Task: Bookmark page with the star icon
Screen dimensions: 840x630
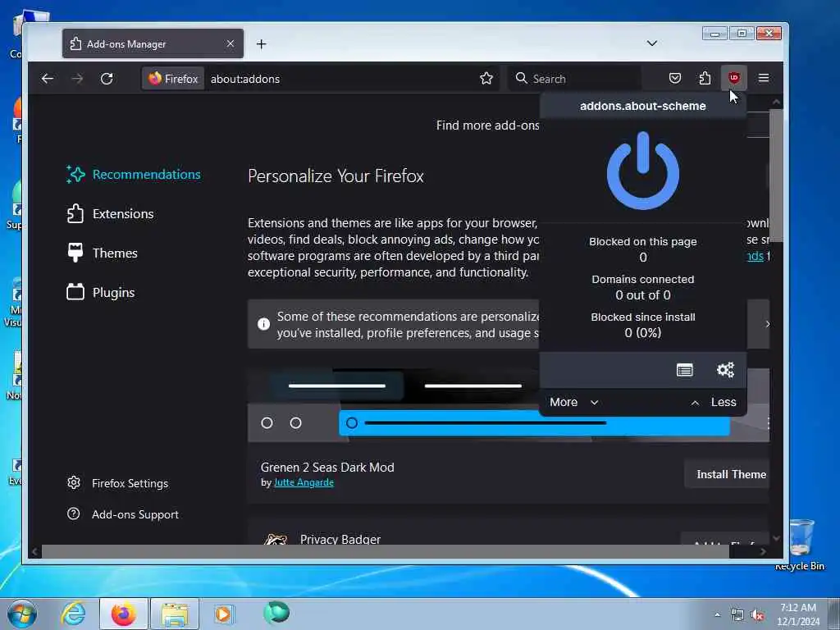Action: click(486, 78)
